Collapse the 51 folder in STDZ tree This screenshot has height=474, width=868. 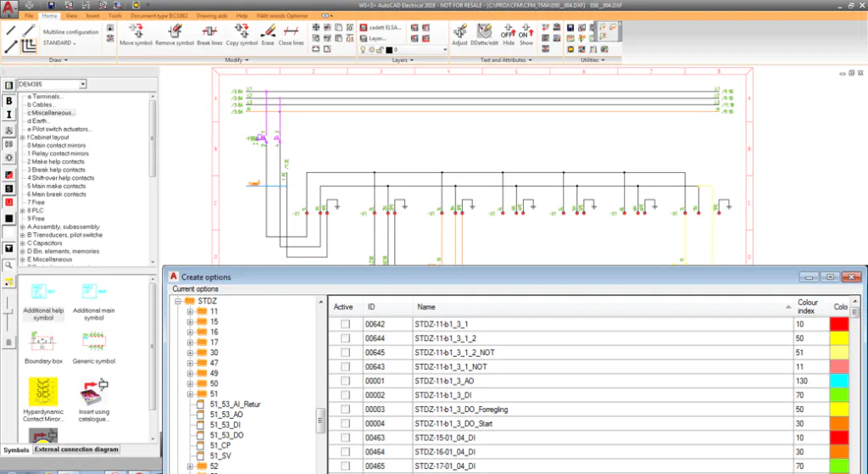[x=189, y=393]
